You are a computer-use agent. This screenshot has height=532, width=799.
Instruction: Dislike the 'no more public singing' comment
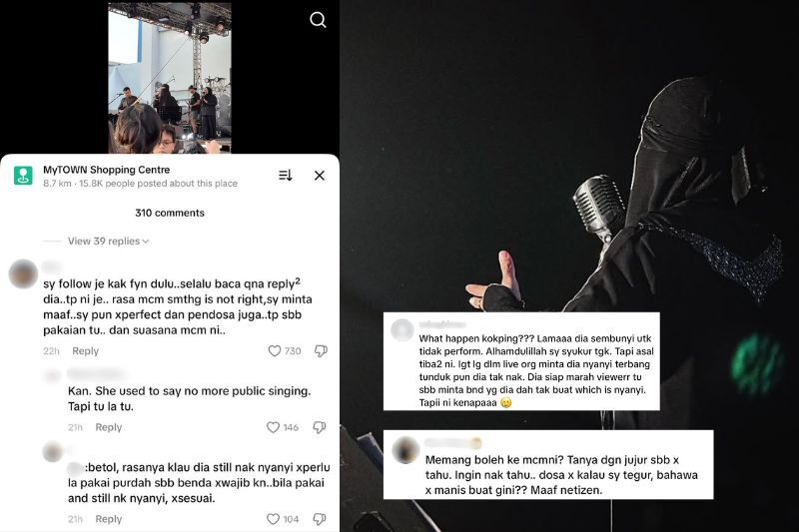pyautogui.click(x=320, y=427)
